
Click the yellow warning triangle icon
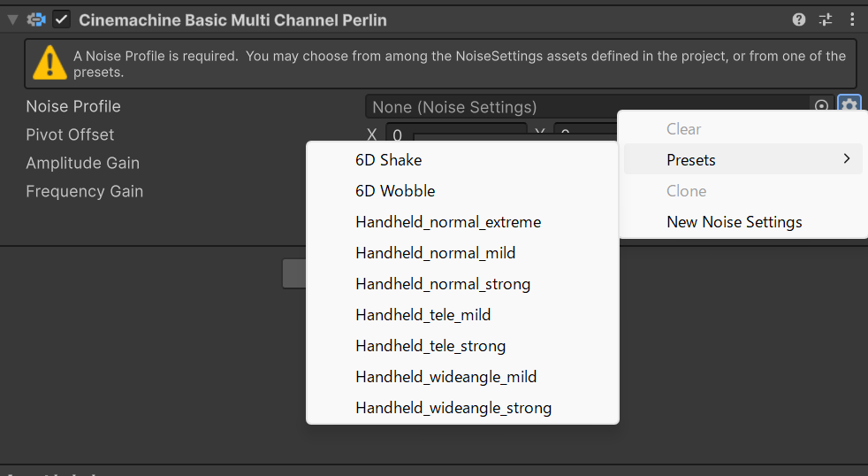(x=49, y=63)
